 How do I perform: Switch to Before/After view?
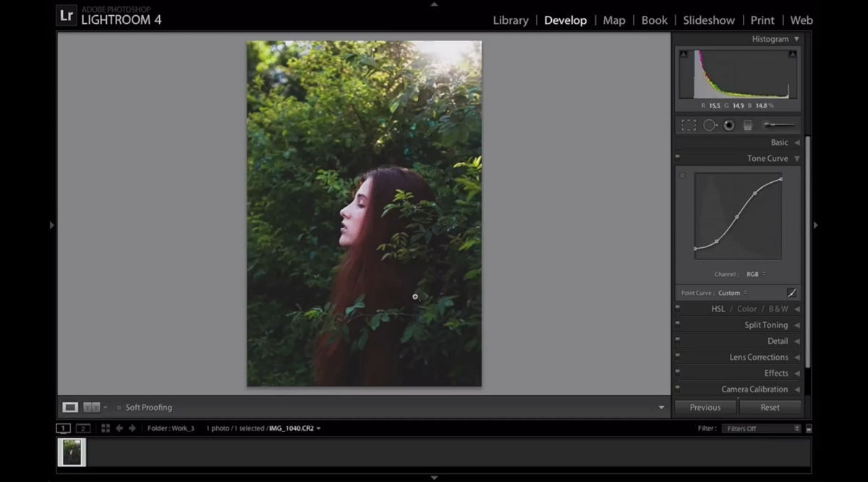tap(92, 408)
